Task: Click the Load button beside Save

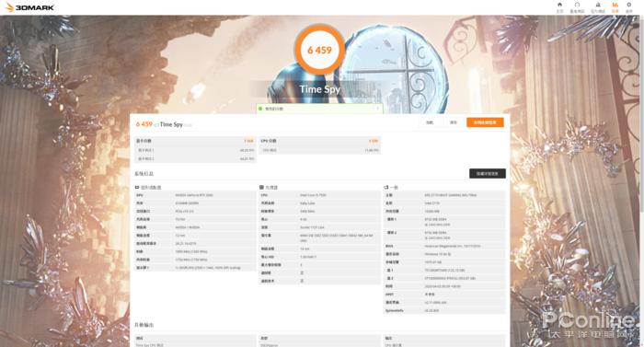Action: point(430,122)
